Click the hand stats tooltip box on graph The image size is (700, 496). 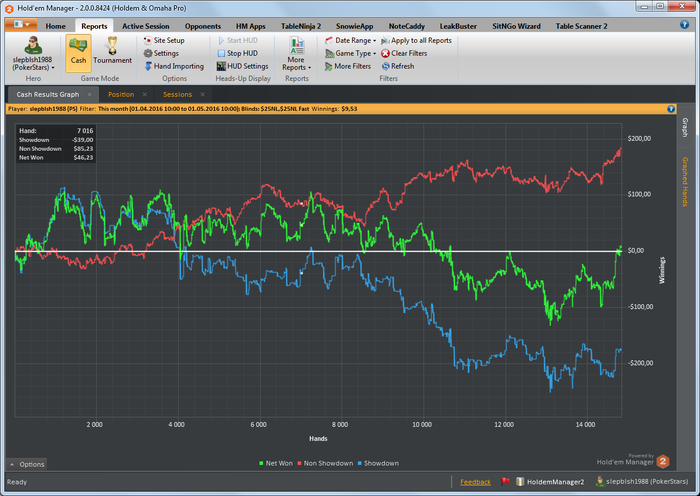pyautogui.click(x=56, y=144)
